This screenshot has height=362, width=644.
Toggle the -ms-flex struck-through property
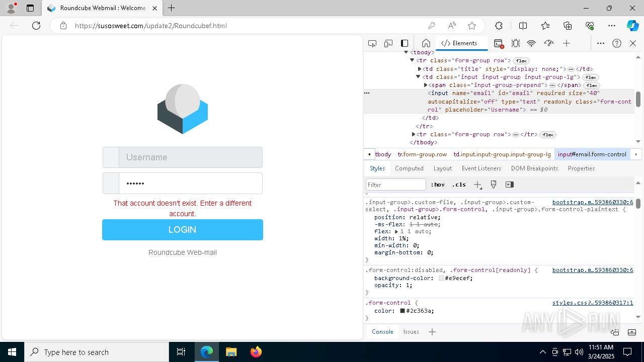tap(407, 224)
